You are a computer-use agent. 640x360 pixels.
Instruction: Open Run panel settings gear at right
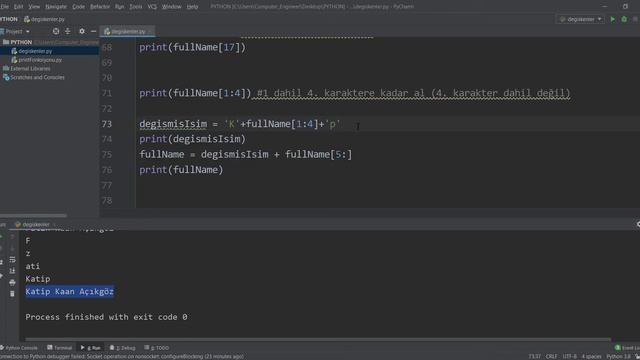[x=638, y=224]
